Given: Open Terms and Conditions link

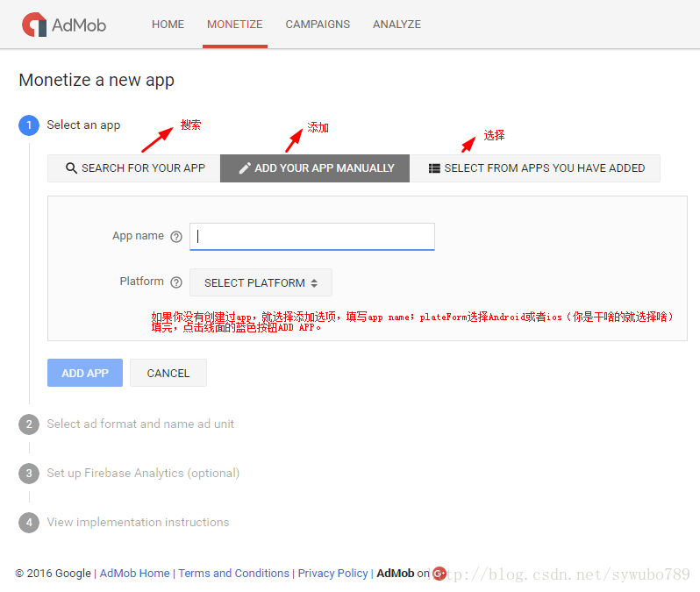Looking at the screenshot, I should [x=234, y=574].
